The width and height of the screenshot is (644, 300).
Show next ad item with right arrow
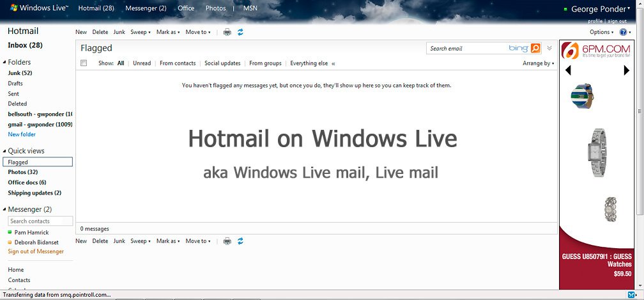[626, 71]
